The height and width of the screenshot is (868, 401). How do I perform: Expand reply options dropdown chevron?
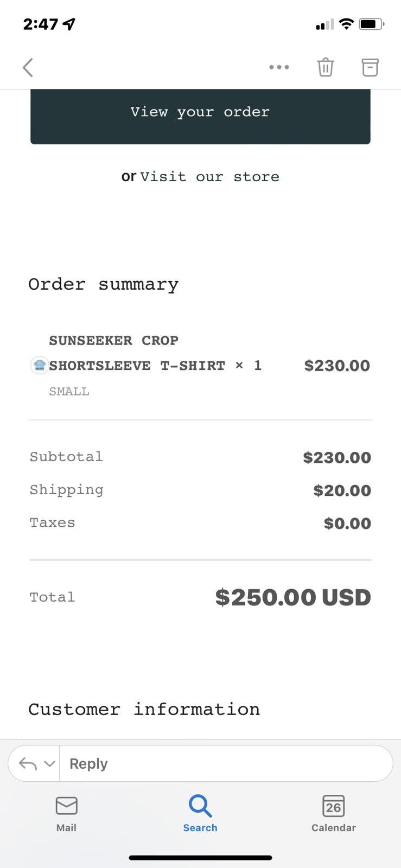pos(49,764)
